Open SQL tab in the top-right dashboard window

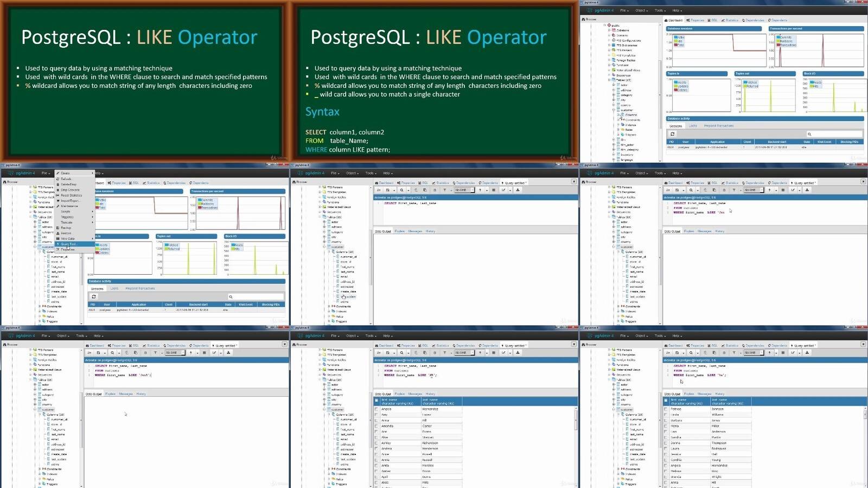click(713, 20)
